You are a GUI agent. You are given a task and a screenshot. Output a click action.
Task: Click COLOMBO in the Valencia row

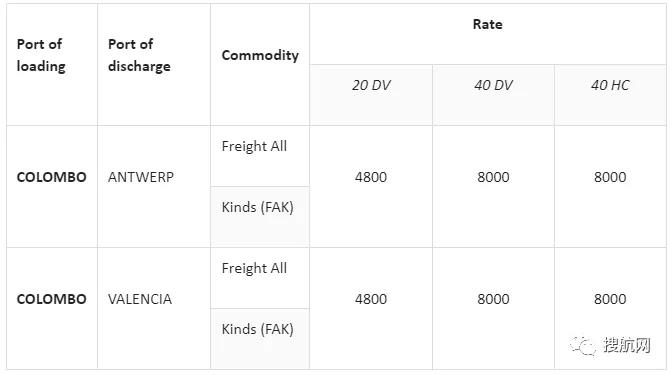(x=51, y=299)
